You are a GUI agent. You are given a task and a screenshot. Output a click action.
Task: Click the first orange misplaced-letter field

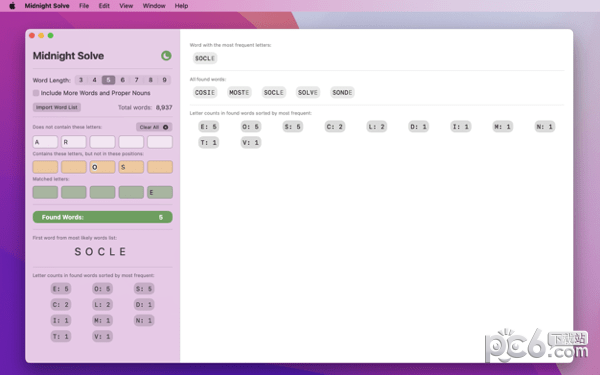tap(45, 167)
